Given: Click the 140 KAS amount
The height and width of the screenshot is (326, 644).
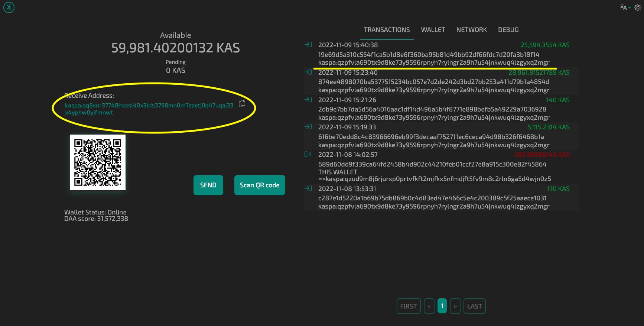Looking at the screenshot, I should pyautogui.click(x=557, y=100).
